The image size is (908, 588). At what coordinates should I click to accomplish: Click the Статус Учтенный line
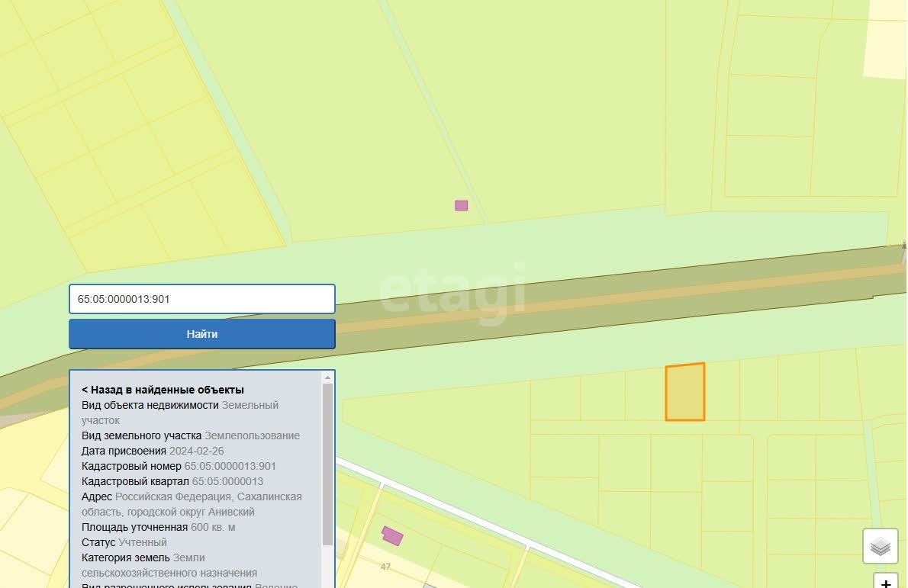tap(124, 542)
